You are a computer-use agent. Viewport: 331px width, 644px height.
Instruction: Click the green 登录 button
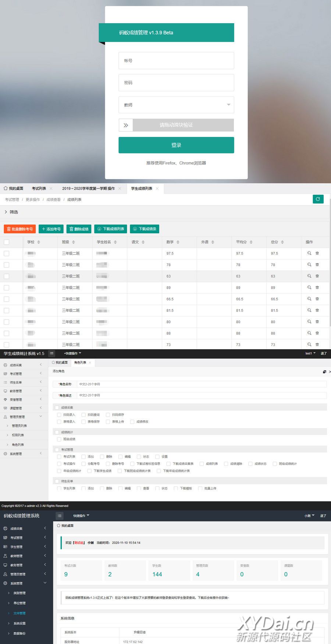176,145
